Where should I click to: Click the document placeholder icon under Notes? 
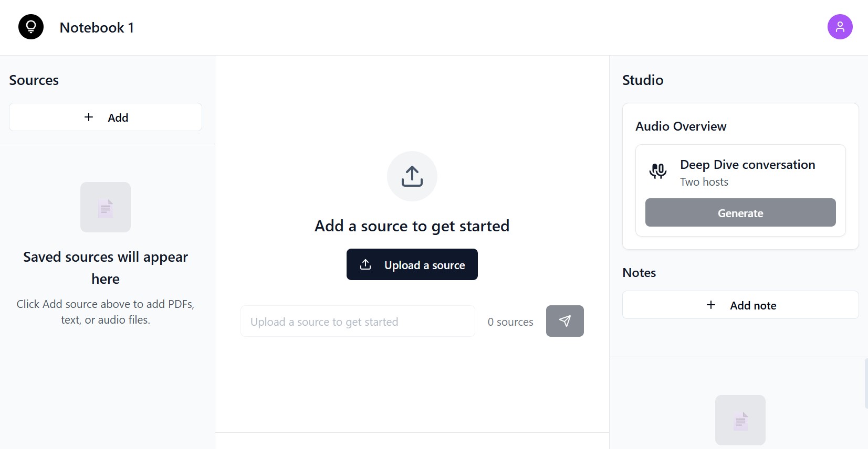(740, 420)
